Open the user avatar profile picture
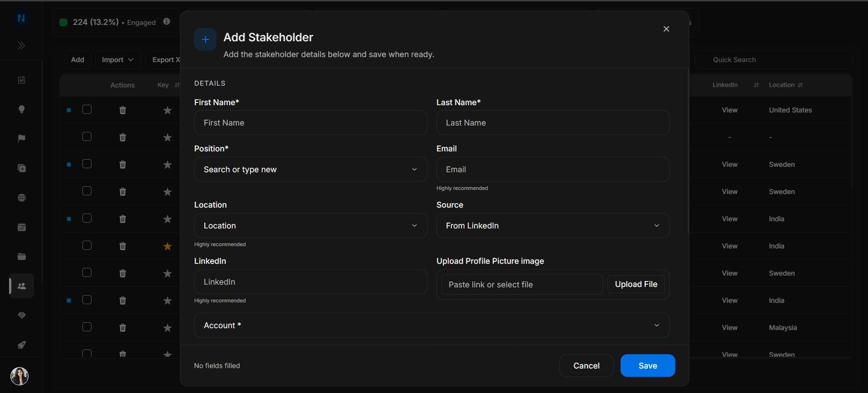The width and height of the screenshot is (868, 393). pos(19,376)
